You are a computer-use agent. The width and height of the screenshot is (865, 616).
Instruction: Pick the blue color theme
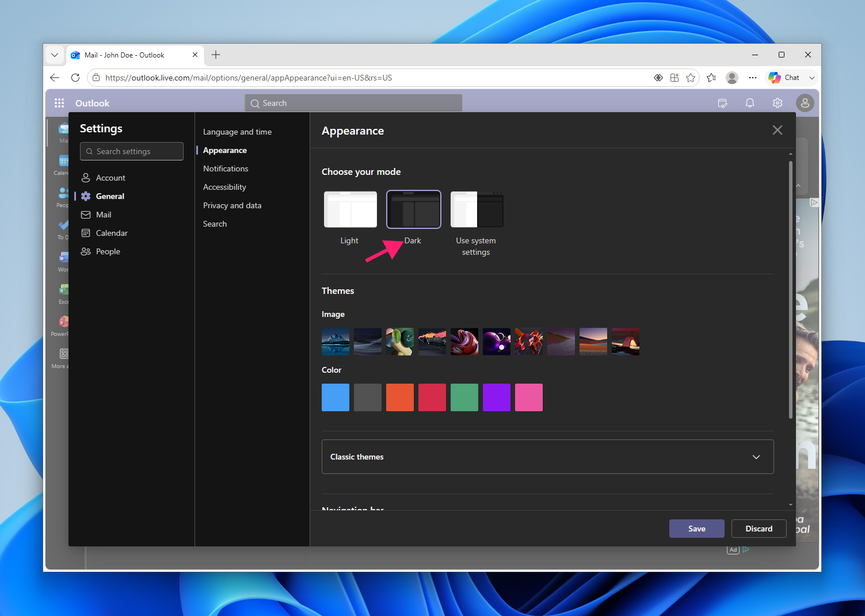click(336, 397)
